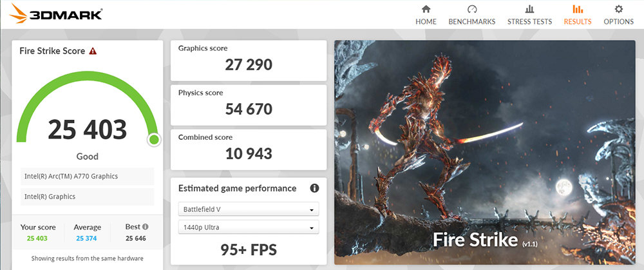Click the info icon next to Estimated game performance
The width and height of the screenshot is (644, 270).
coord(315,188)
